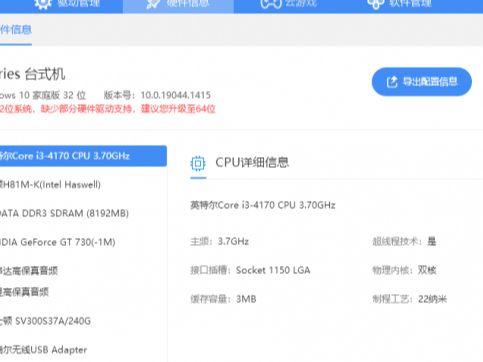Click the red 建议您升级至64位 warning text
Screen dimensions: 483x362
point(178,109)
